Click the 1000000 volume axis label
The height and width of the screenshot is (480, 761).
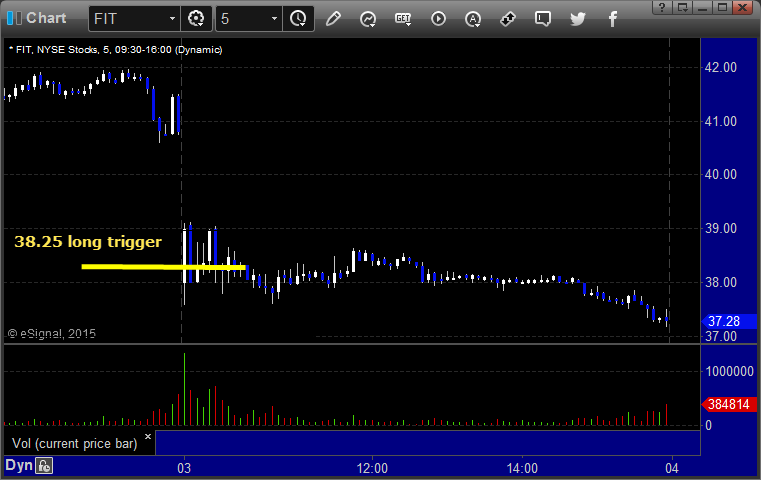coord(729,371)
